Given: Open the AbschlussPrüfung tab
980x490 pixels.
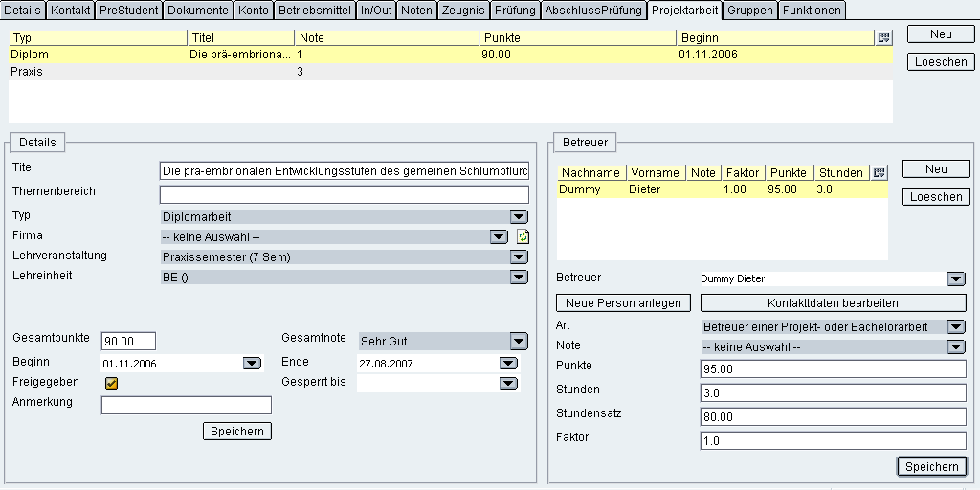Looking at the screenshot, I should point(593,11).
